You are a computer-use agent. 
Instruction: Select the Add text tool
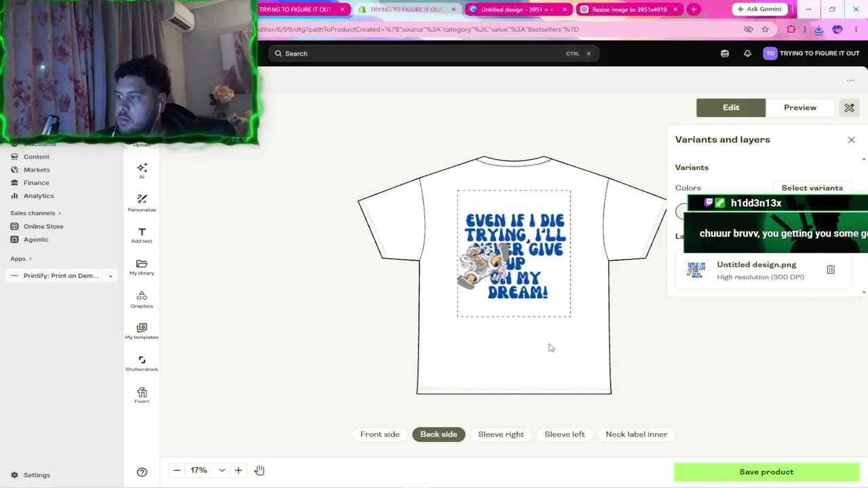pyautogui.click(x=142, y=235)
